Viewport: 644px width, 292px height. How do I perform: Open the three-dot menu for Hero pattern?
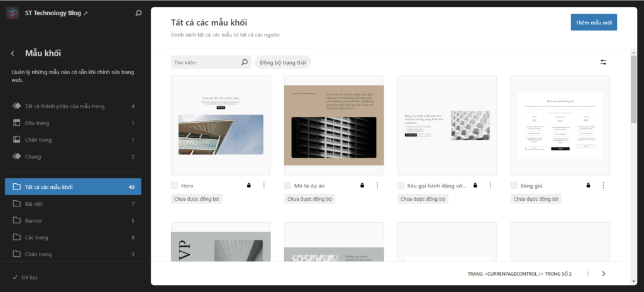[264, 186]
